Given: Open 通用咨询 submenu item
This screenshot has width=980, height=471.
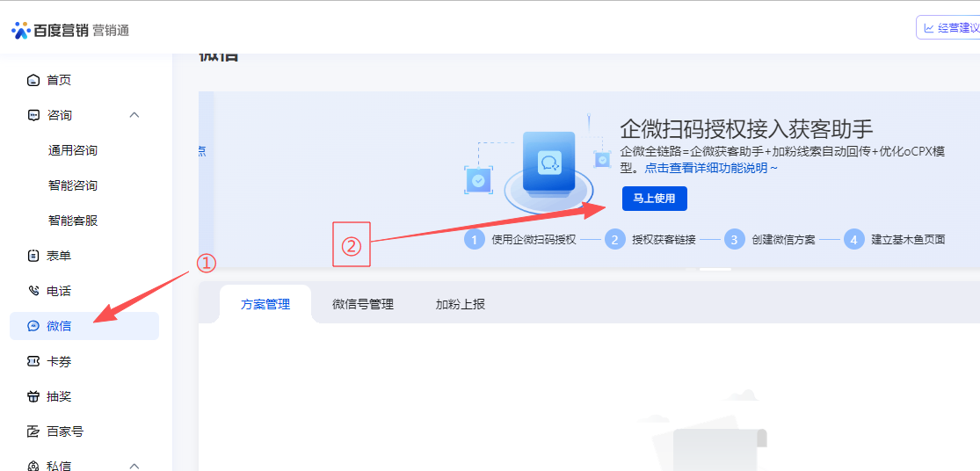Looking at the screenshot, I should [x=73, y=150].
